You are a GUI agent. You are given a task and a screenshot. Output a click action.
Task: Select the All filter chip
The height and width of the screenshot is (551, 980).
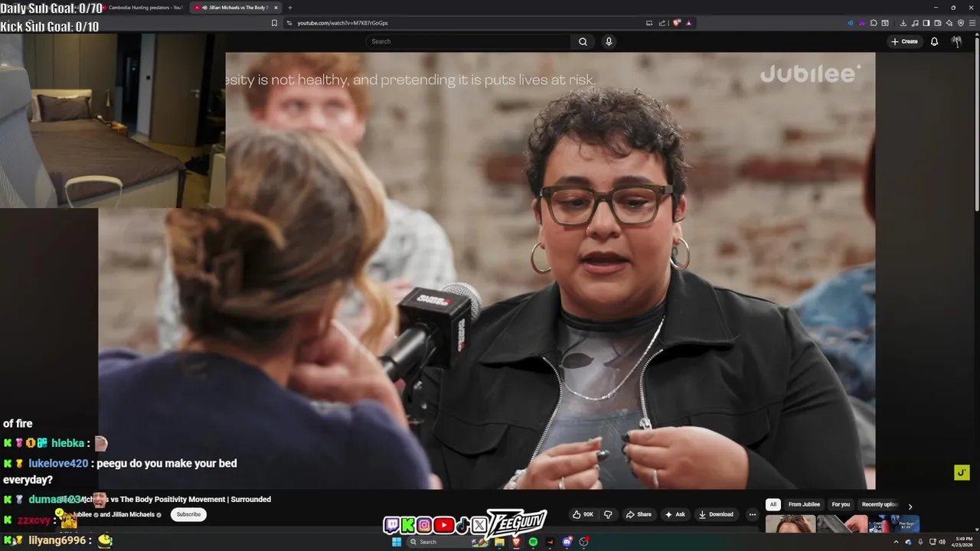point(773,504)
